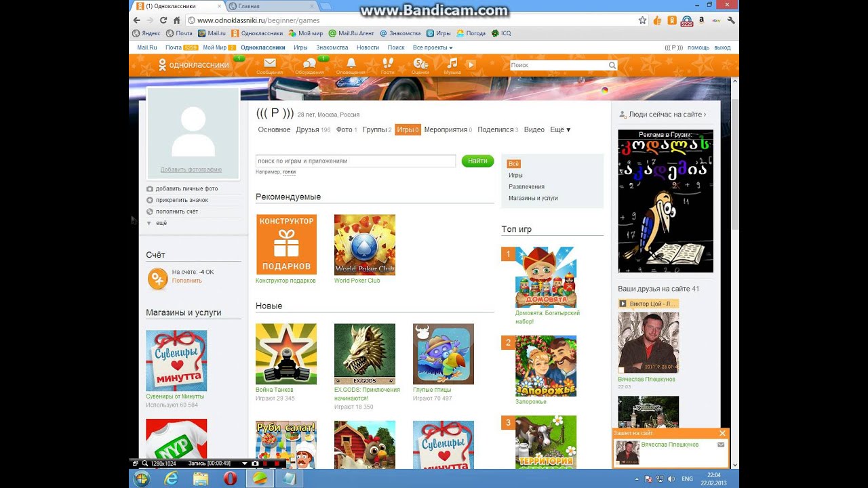Click the Windows Start button
The height and width of the screenshot is (488, 868).
pyautogui.click(x=142, y=479)
